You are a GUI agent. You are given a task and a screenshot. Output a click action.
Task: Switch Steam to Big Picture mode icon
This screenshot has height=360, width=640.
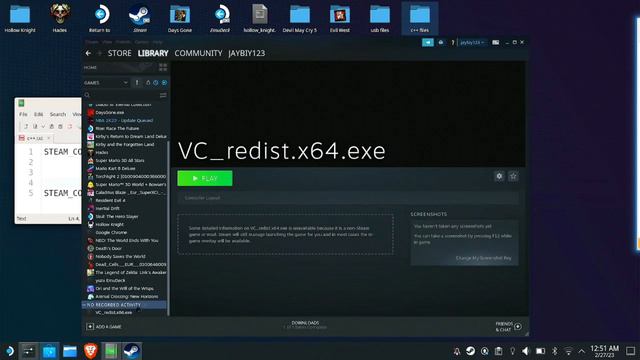click(495, 42)
